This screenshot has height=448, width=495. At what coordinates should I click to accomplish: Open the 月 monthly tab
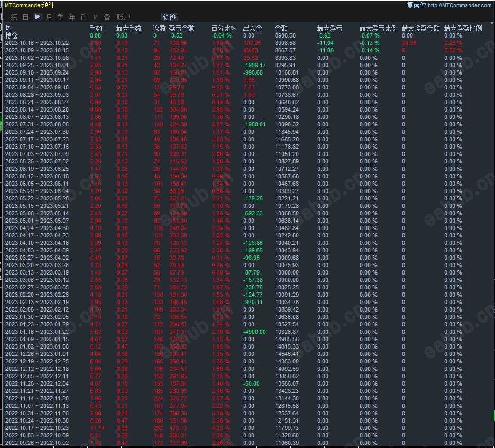[x=49, y=17]
